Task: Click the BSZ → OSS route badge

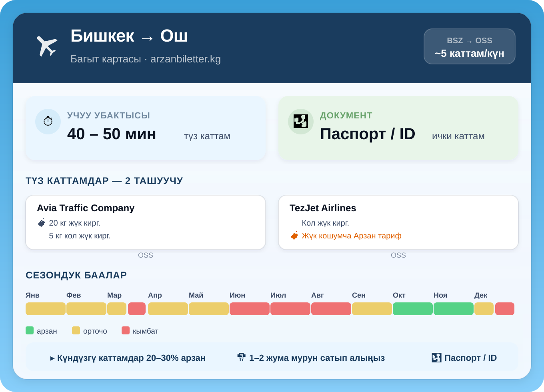Action: (x=469, y=46)
